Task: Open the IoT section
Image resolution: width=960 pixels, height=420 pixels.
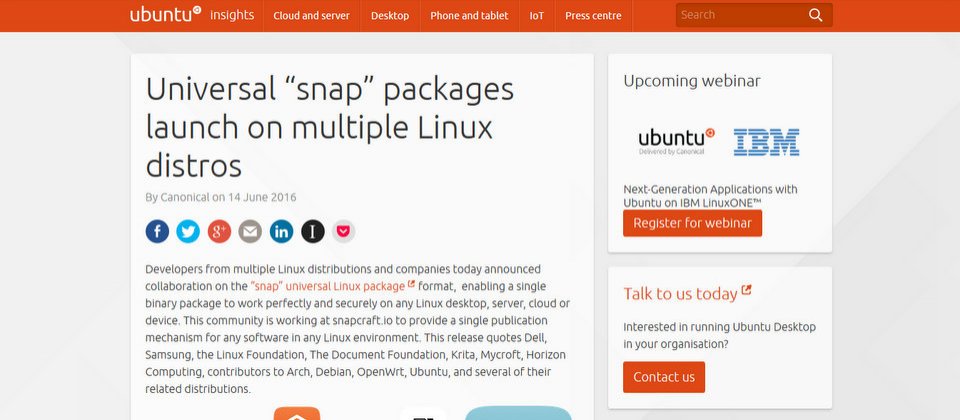Action: coord(537,16)
